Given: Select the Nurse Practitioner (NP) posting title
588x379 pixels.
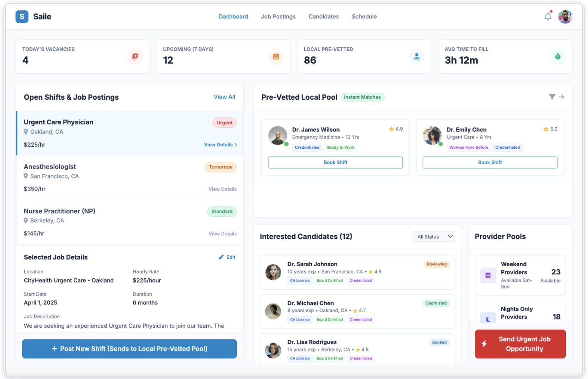Looking at the screenshot, I should tap(59, 211).
